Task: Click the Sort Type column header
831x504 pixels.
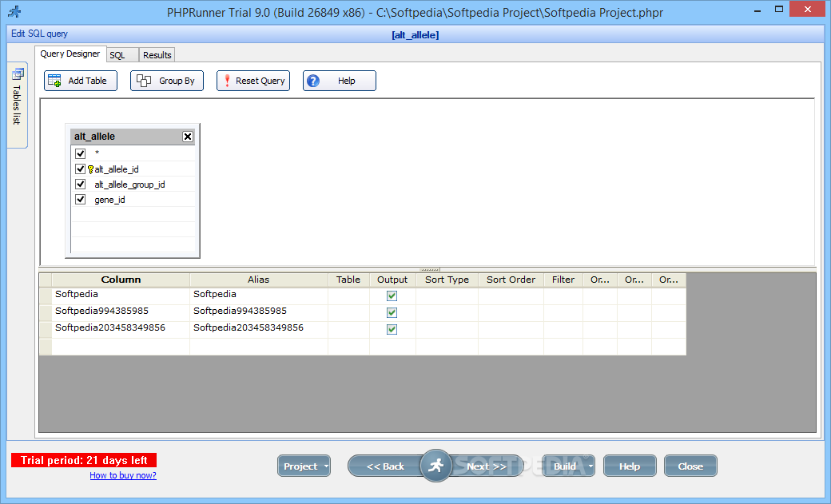Action: pos(447,280)
